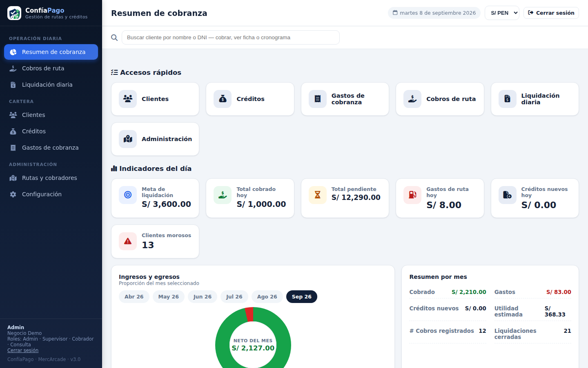This screenshot has height=368, width=588.
Task: Open the Créditos quick access card
Action: 250,99
